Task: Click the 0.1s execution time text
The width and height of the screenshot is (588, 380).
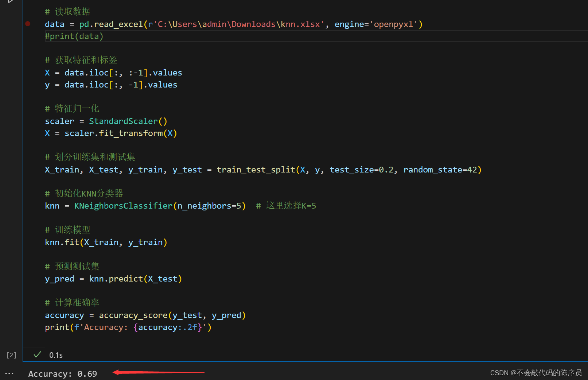Action: (56, 355)
